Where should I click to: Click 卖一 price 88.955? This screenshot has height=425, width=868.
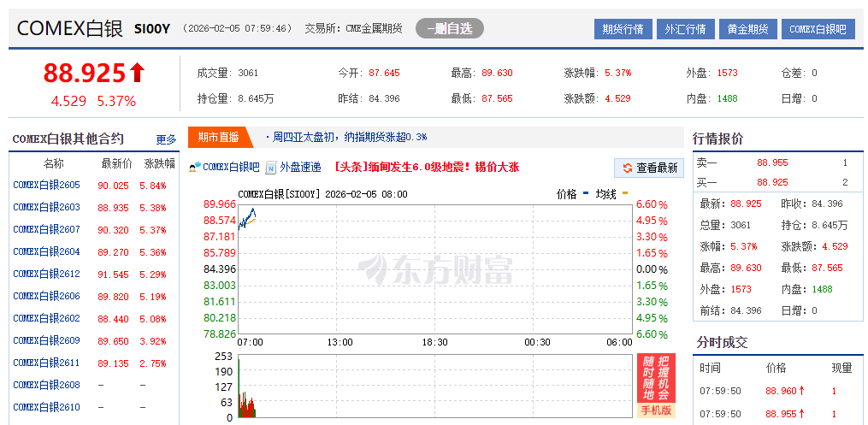pos(772,162)
